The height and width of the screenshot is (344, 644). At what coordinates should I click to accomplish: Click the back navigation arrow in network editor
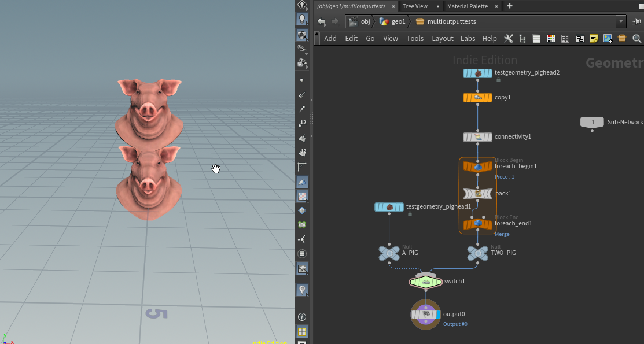tap(321, 21)
